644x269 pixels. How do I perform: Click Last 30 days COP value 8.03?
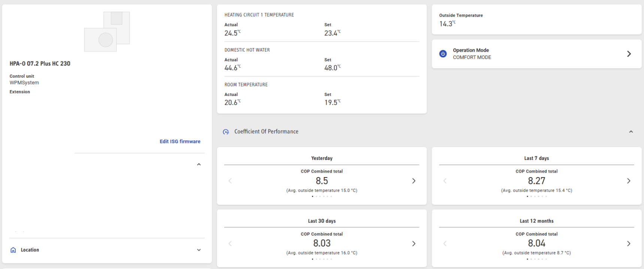tap(322, 243)
